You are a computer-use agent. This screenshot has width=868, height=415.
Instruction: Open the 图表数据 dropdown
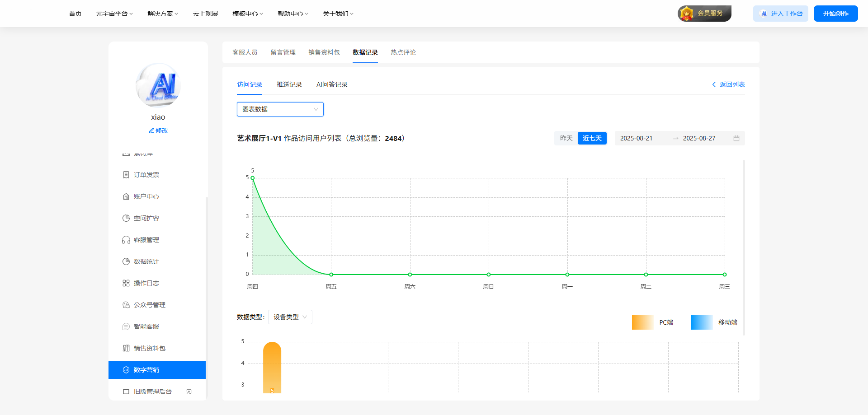point(280,109)
